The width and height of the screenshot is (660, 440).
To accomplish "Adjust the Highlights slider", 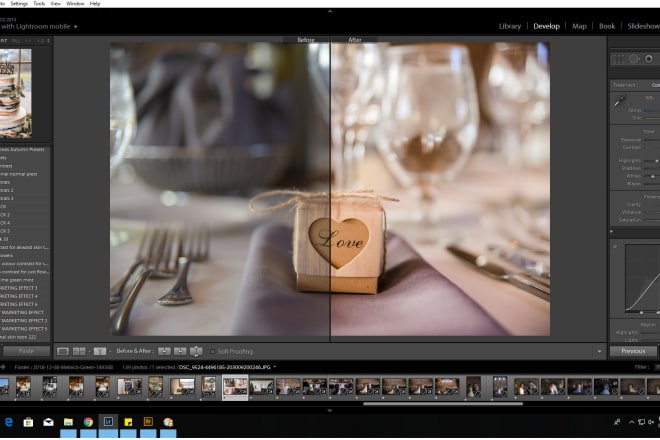I will click(x=655, y=160).
